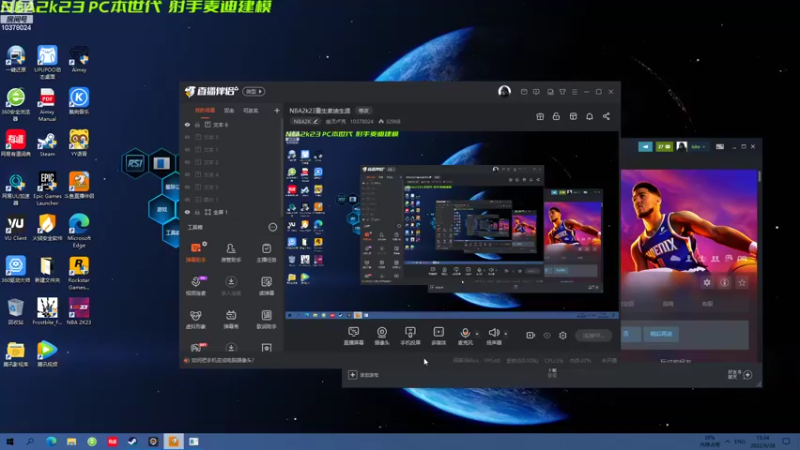Click the record video camera icon
This screenshot has width=800, height=450.
pos(531,335)
